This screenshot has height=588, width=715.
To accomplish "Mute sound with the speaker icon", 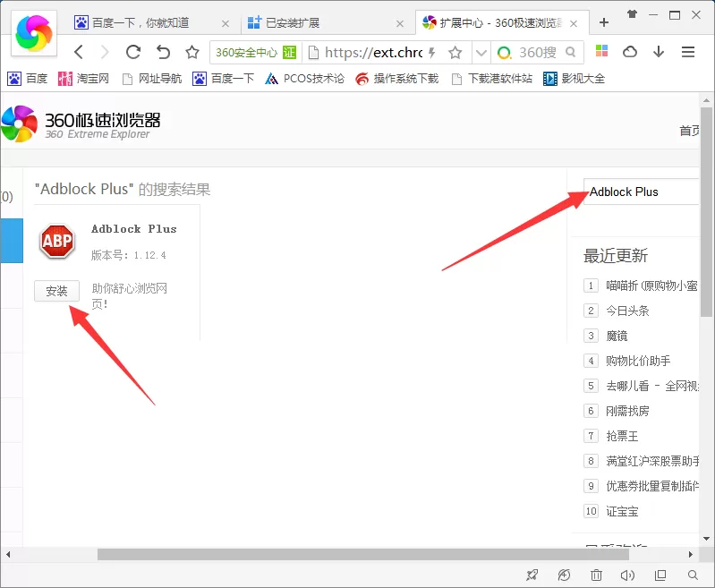I will [x=627, y=575].
